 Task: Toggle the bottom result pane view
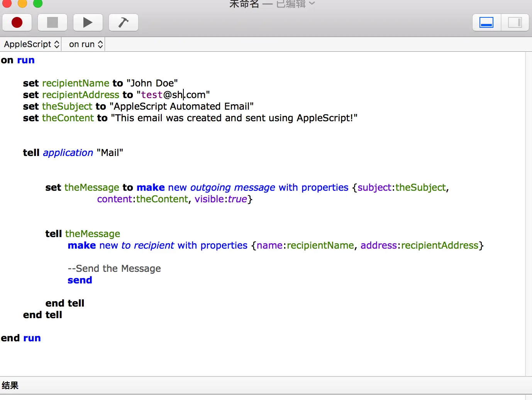click(486, 22)
